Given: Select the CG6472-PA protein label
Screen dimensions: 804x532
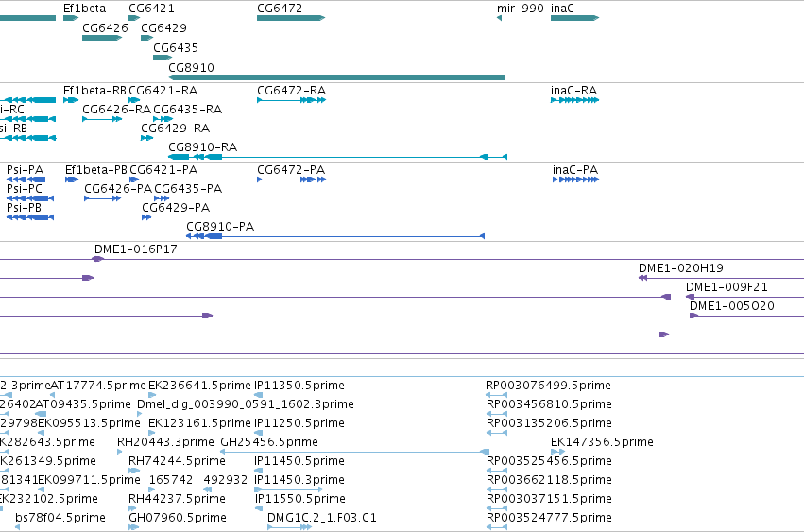Looking at the screenshot, I should click(x=291, y=170).
